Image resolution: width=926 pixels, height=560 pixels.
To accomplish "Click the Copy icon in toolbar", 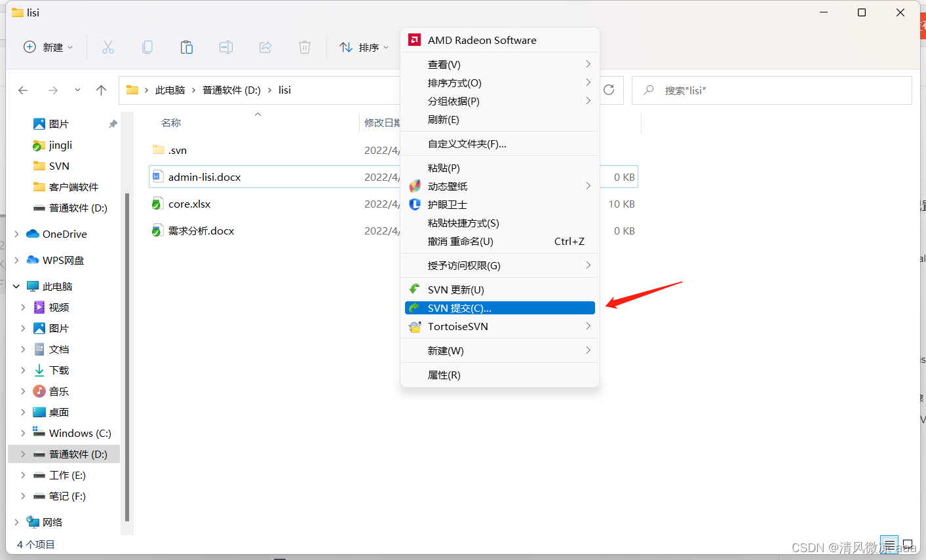I will 147,47.
